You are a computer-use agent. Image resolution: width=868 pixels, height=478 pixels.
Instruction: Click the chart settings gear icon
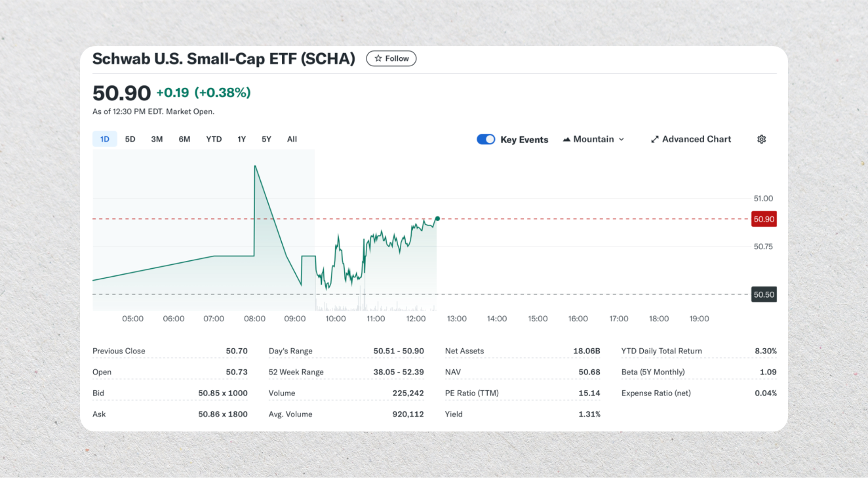[x=761, y=139]
